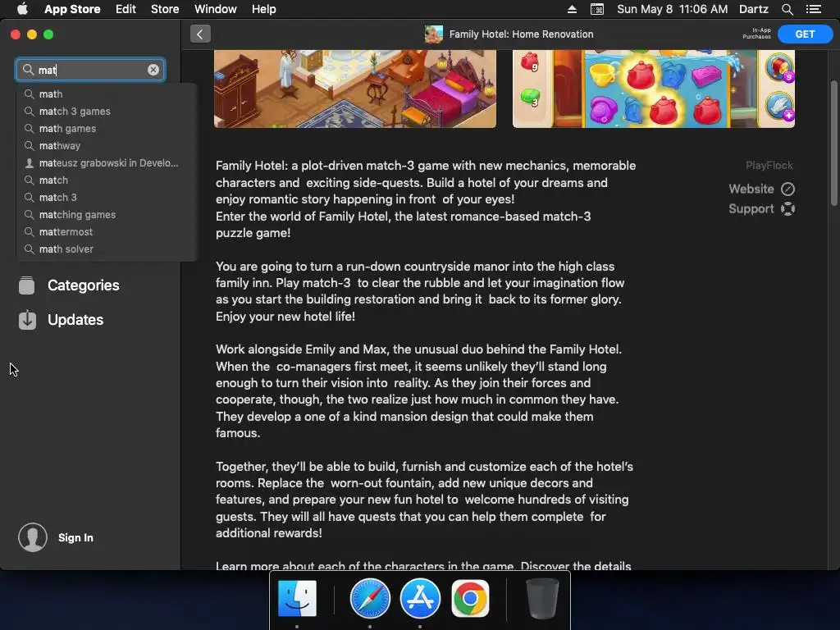The image size is (840, 630).
Task: Click the Updates download icon
Action: [x=27, y=320]
